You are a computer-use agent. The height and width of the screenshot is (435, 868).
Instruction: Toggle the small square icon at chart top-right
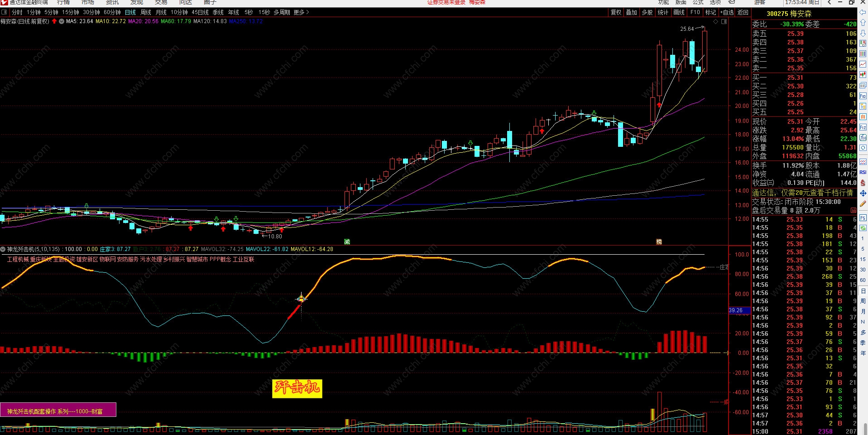(x=724, y=21)
